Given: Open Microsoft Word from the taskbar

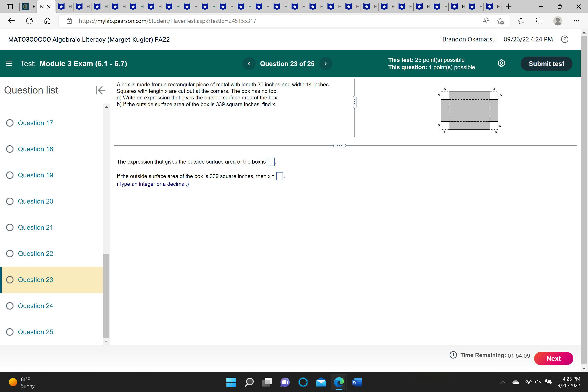Looking at the screenshot, I should click(357, 382).
